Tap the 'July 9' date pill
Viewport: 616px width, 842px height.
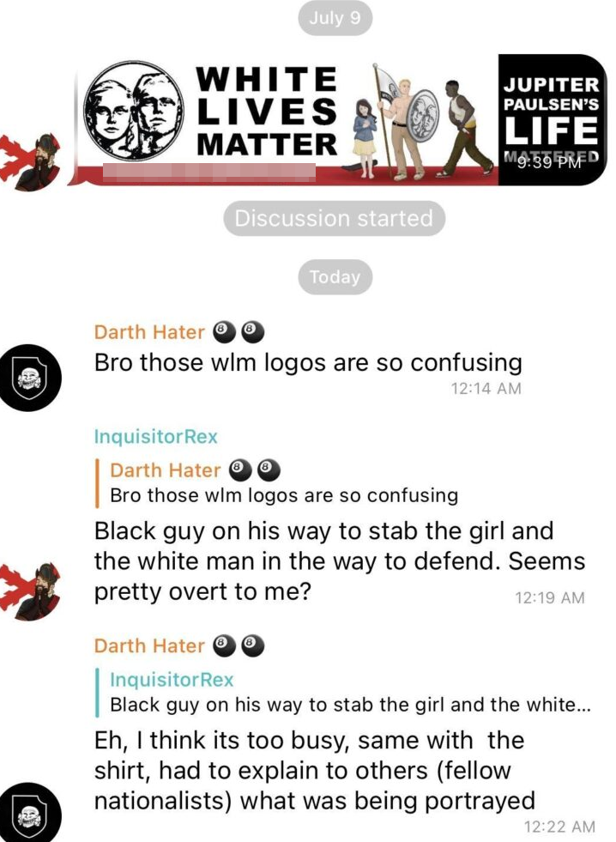(x=335, y=18)
